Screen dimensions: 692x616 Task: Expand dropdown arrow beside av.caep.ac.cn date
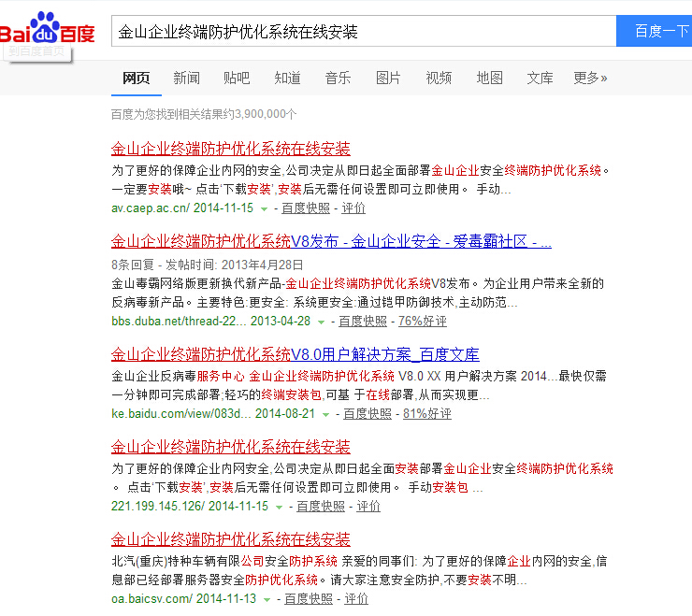[264, 209]
